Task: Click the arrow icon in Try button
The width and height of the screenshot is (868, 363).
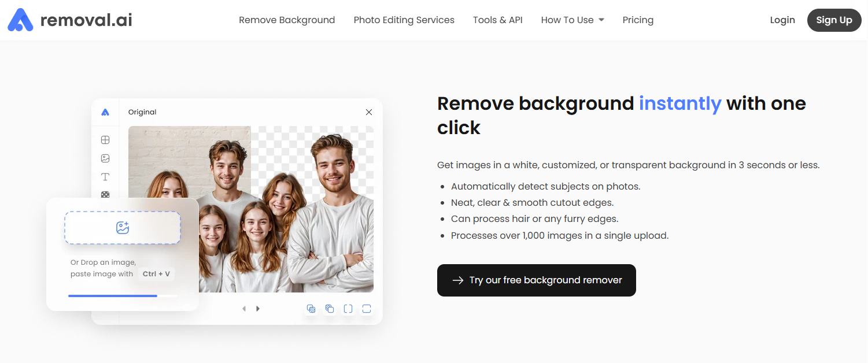Action: click(457, 280)
